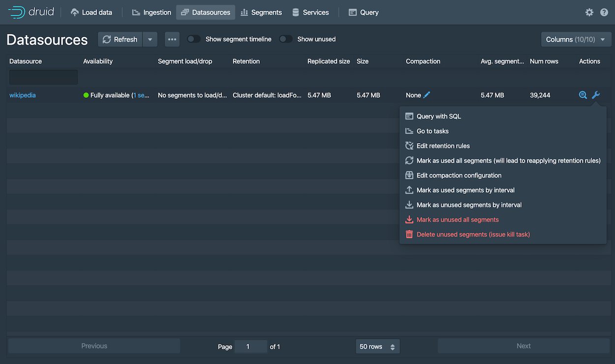Click the pencil icon next to Compaction None

coord(426,94)
